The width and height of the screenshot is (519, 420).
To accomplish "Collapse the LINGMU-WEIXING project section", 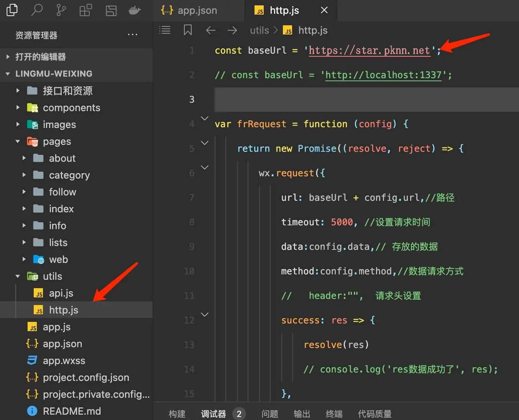I will pos(76,74).
